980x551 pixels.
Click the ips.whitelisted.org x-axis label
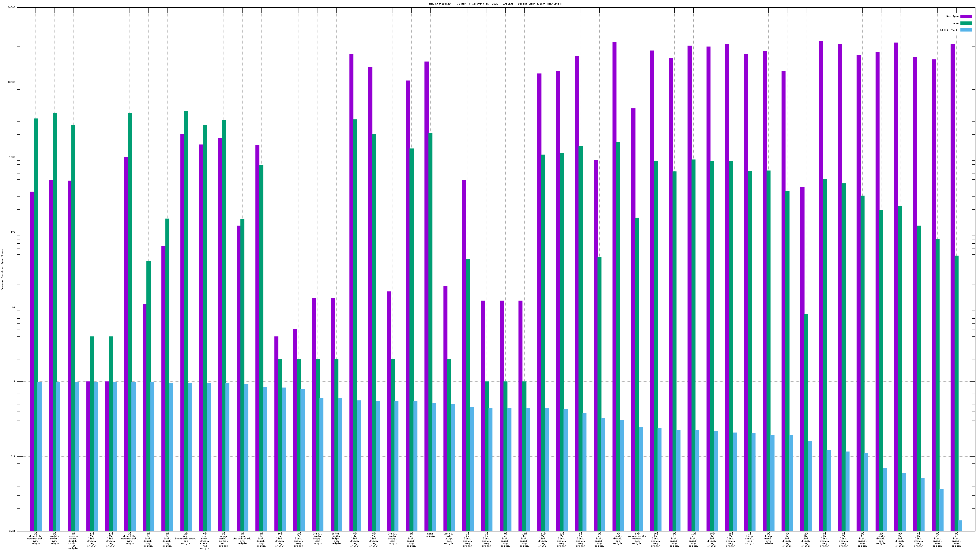click(242, 538)
